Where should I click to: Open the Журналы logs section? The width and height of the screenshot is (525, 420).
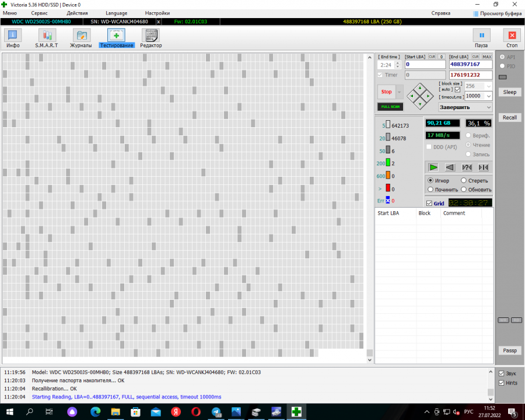[x=80, y=38]
